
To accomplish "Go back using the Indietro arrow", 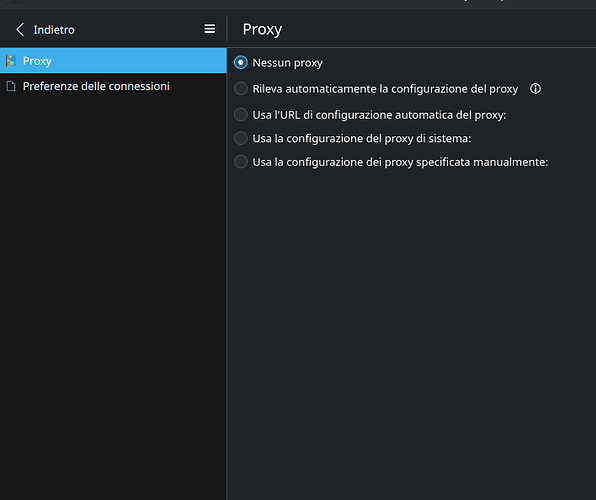I will (x=20, y=30).
